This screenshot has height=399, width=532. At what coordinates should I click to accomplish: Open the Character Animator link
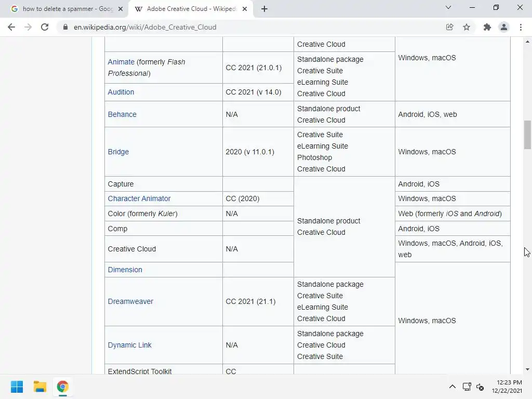(139, 198)
